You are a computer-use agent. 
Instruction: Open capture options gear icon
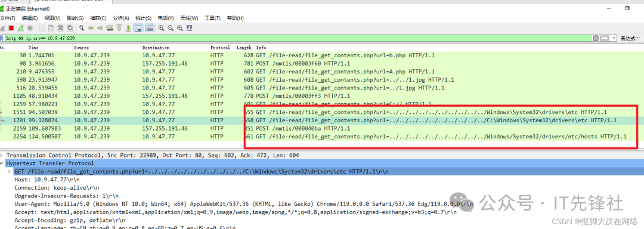coord(30,28)
